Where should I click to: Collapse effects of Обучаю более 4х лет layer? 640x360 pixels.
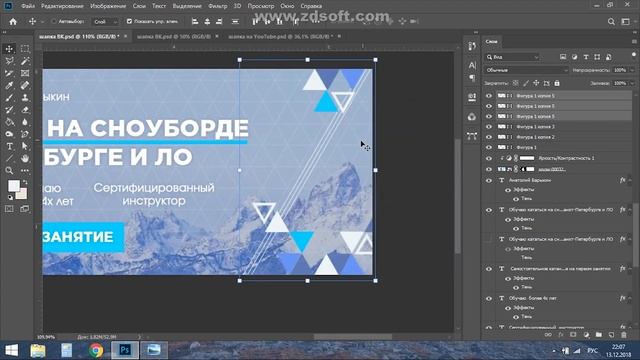(630, 298)
